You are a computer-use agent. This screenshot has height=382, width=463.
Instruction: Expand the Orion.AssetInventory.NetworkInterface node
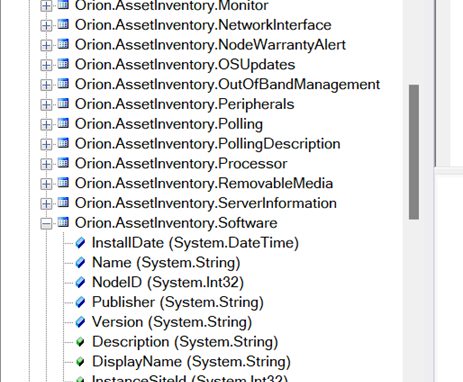46,25
